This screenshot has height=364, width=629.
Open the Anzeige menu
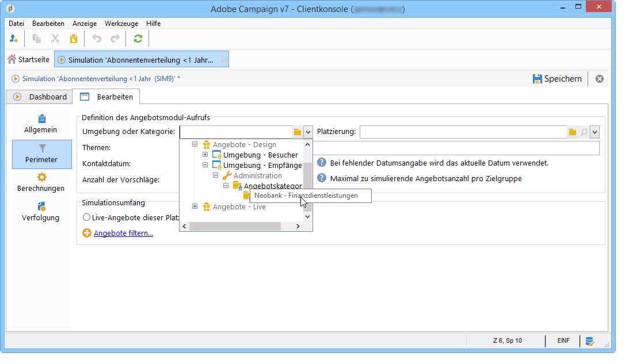[85, 24]
